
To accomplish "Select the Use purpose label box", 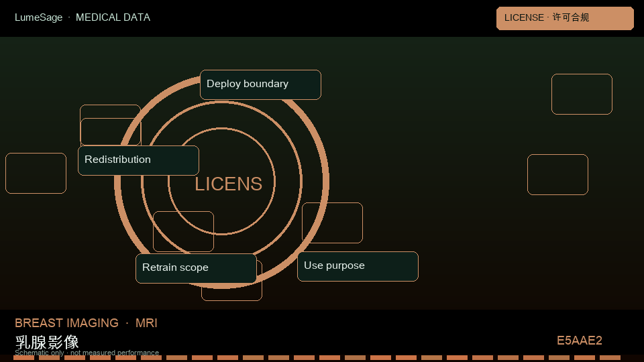I will [x=358, y=266].
